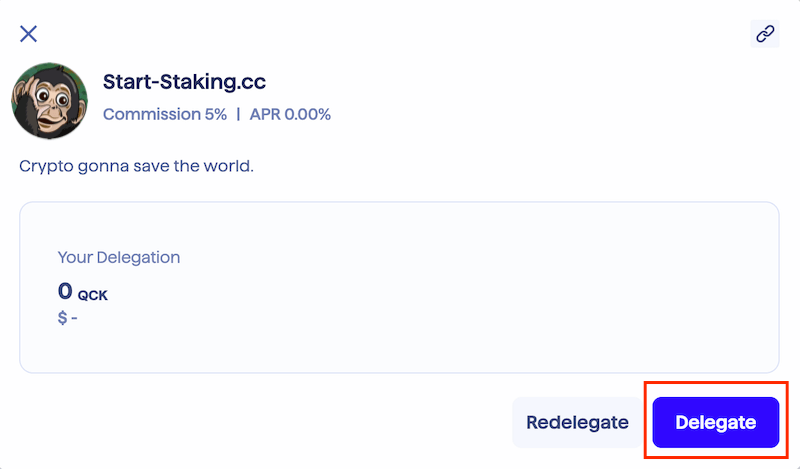Click the Your Delegation heading
800x469 pixels.
(x=119, y=257)
